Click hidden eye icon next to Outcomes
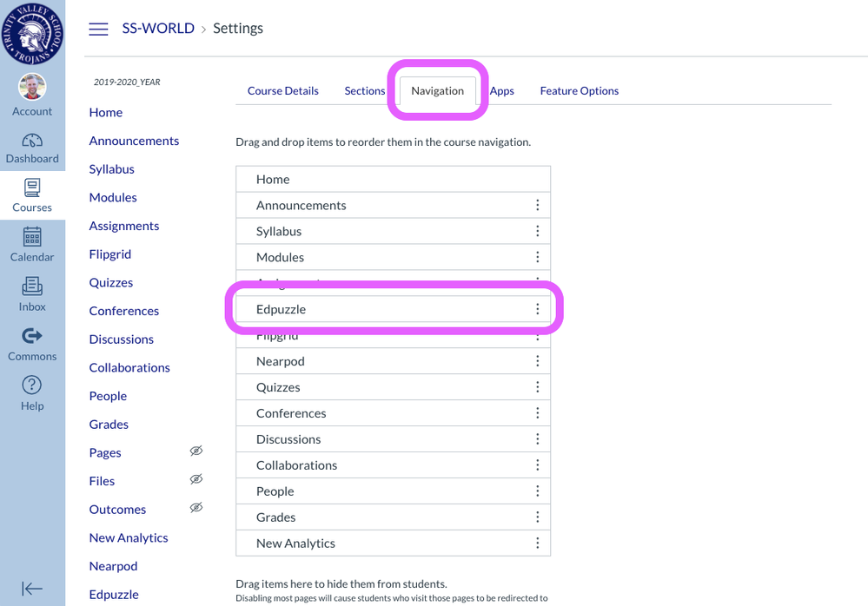The width and height of the screenshot is (868, 606). pos(196,508)
